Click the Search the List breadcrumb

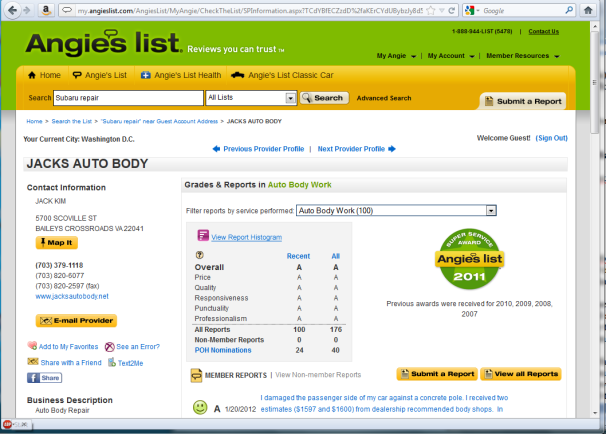(71, 121)
